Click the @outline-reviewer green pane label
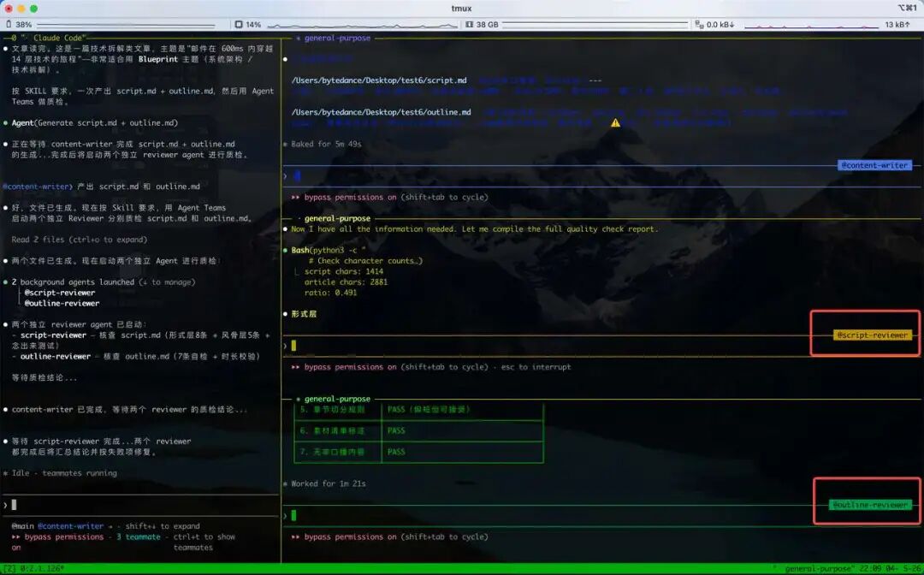924x575 pixels. click(870, 505)
